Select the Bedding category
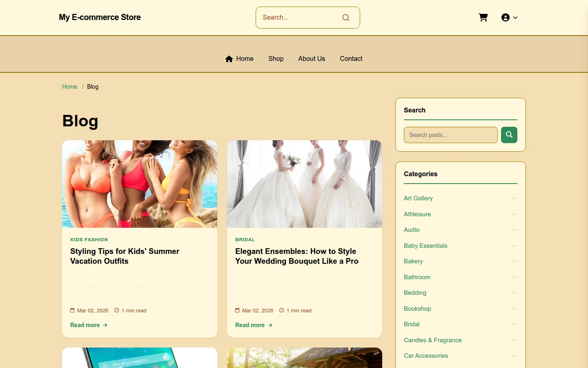 pyautogui.click(x=415, y=293)
